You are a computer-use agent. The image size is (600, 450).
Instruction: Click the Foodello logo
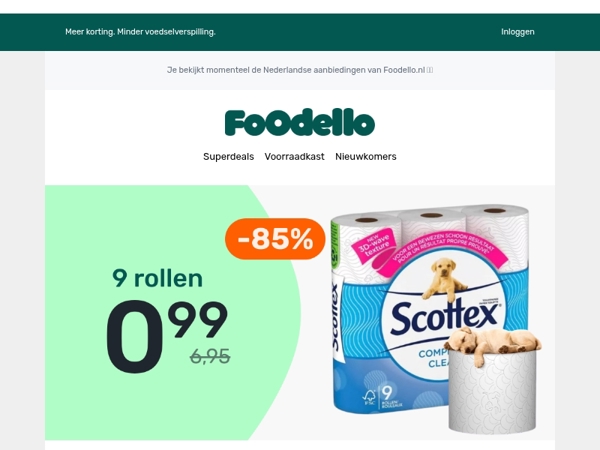pos(300,123)
